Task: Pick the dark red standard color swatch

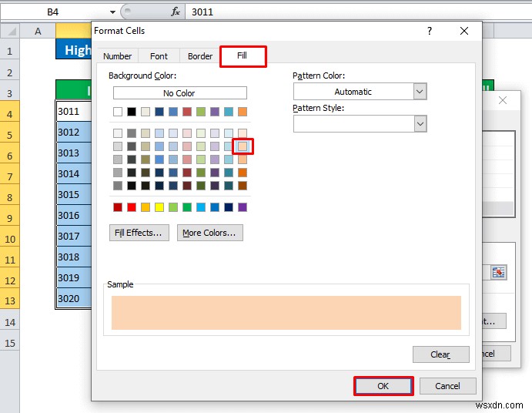Action: [x=118, y=207]
